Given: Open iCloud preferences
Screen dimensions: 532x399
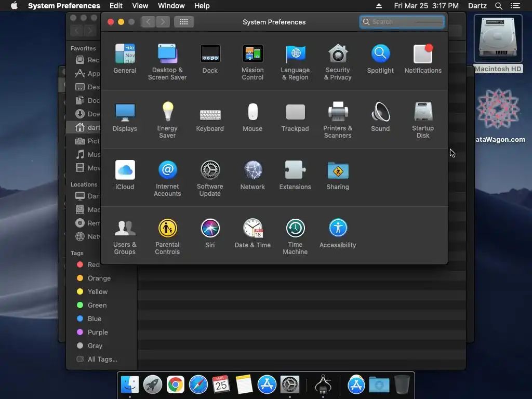Looking at the screenshot, I should pos(125,175).
